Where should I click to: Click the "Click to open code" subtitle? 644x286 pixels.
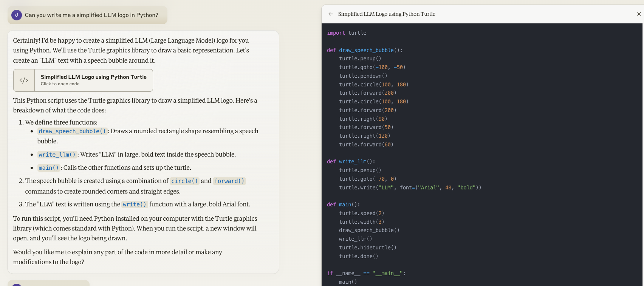pyautogui.click(x=60, y=84)
